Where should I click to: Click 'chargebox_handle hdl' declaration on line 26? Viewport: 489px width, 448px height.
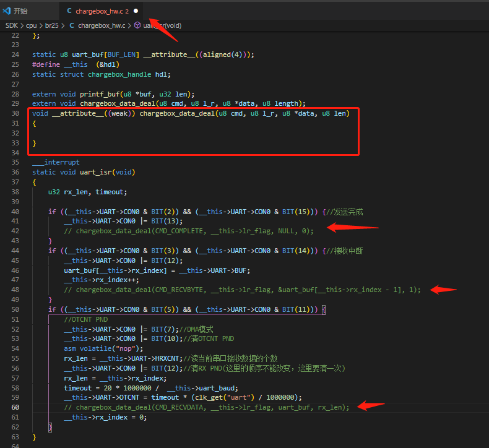coord(129,74)
